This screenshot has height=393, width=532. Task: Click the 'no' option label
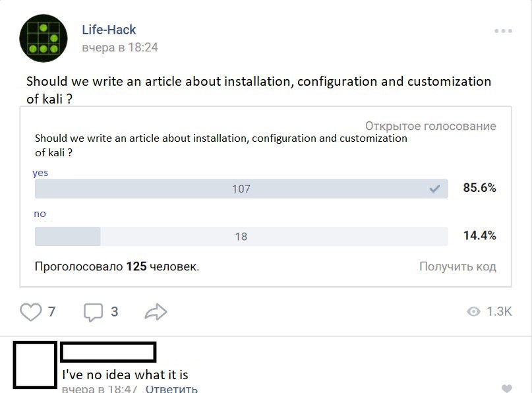pyautogui.click(x=40, y=214)
